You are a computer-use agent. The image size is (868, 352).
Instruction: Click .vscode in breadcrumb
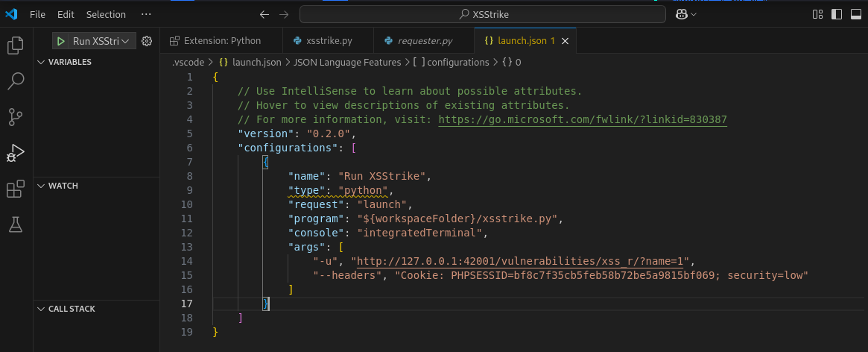tap(189, 62)
